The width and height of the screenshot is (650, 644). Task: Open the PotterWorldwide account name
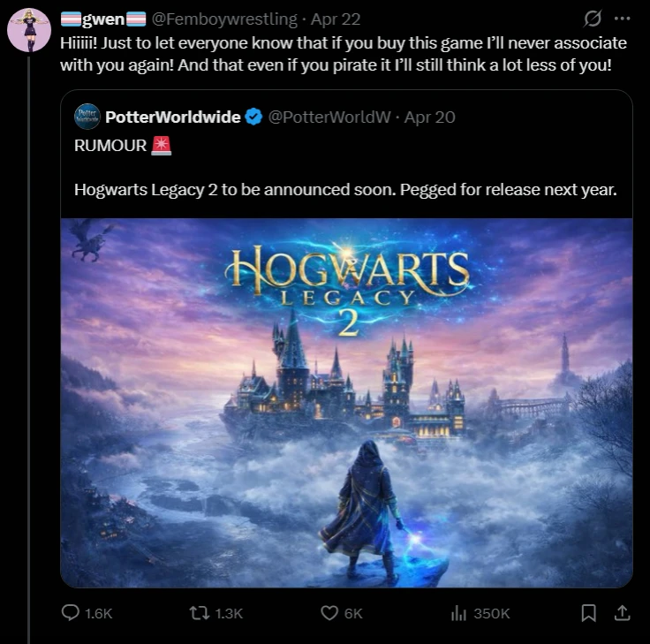click(x=173, y=117)
